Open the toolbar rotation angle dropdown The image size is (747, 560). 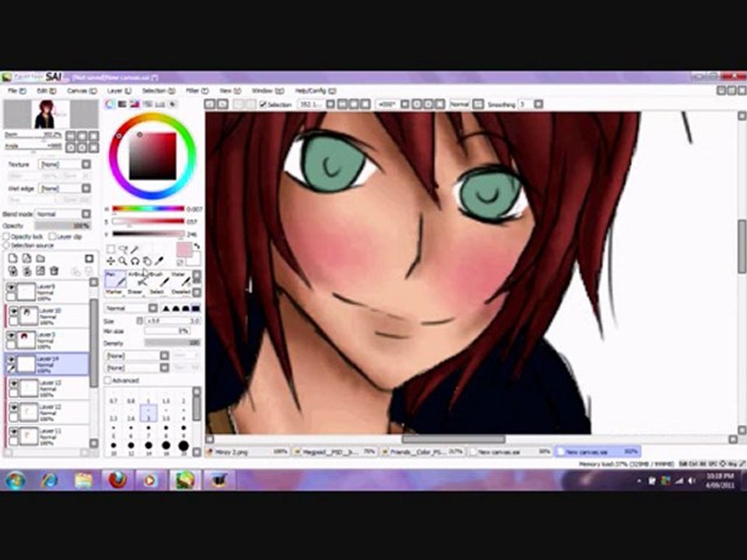coord(405,103)
